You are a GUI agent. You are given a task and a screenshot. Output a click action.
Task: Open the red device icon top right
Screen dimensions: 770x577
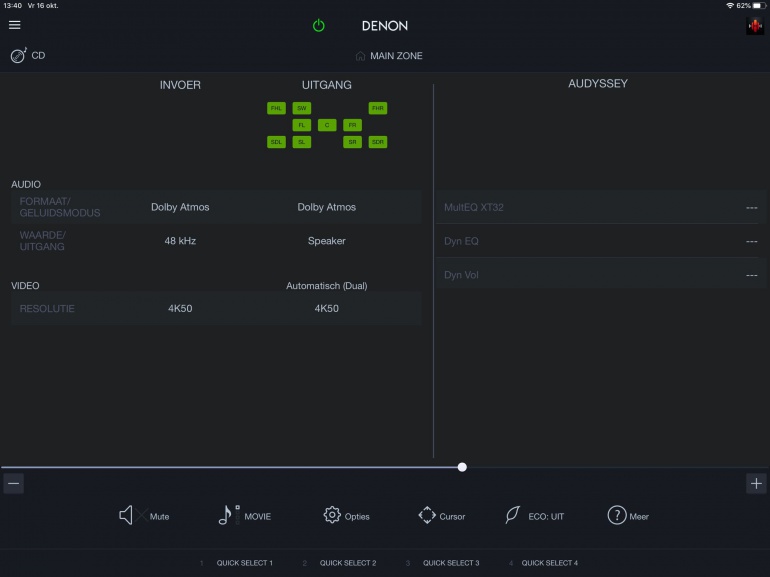click(x=754, y=26)
